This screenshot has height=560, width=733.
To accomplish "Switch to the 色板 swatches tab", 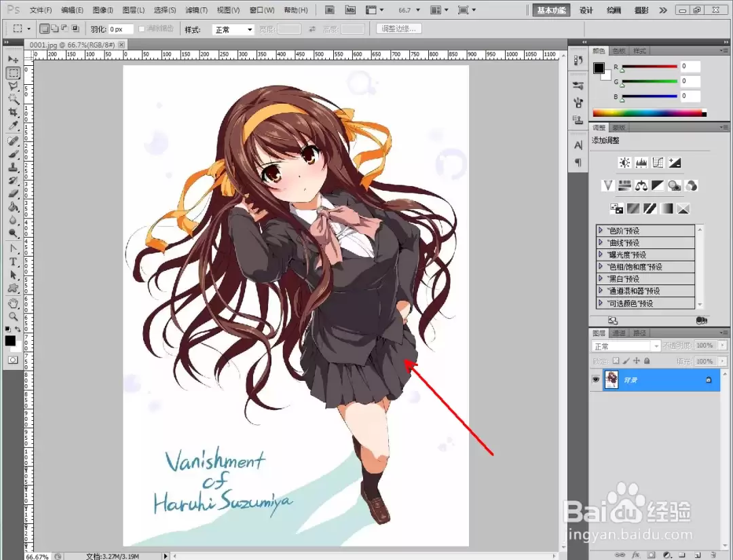I will 619,50.
